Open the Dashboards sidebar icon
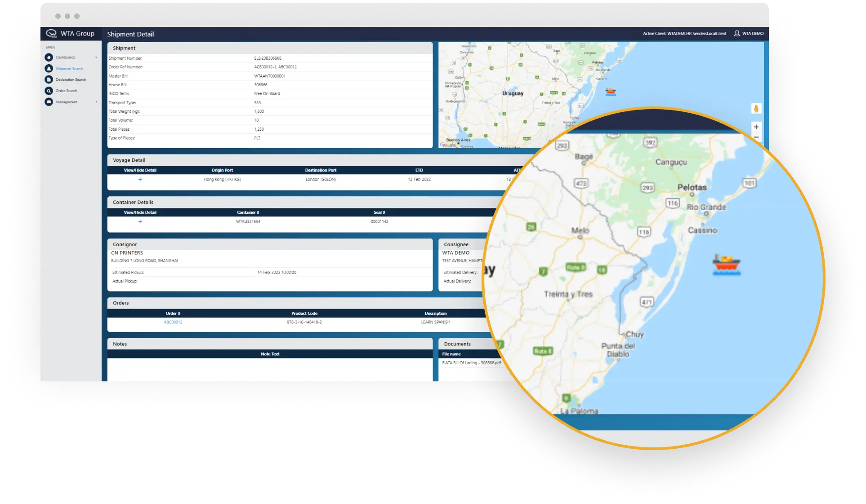The width and height of the screenshot is (866, 504). 49,57
